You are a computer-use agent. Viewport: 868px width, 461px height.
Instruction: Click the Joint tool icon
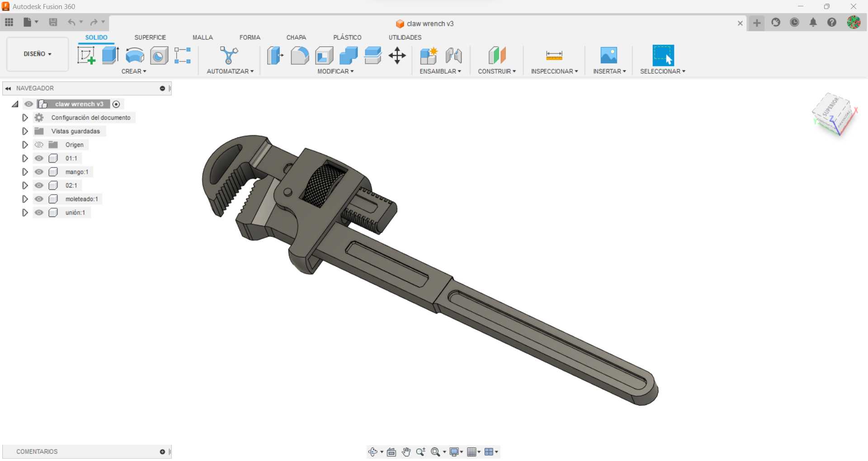coord(453,56)
